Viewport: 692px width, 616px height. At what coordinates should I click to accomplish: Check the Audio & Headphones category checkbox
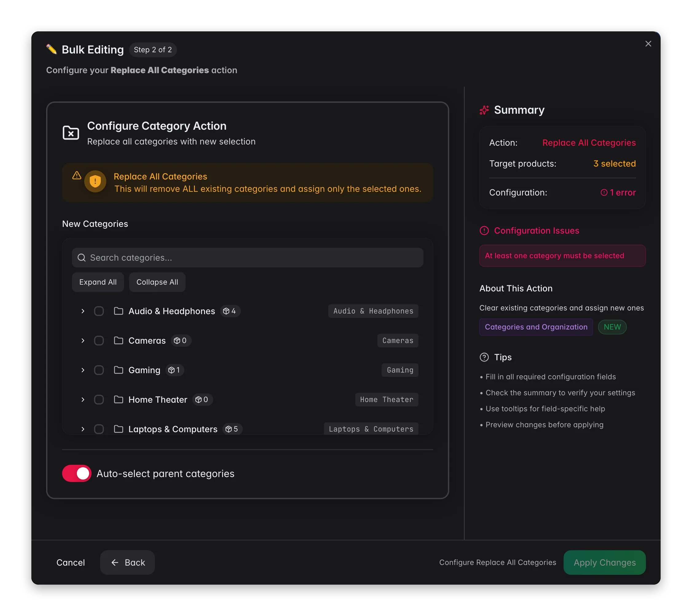coord(99,311)
